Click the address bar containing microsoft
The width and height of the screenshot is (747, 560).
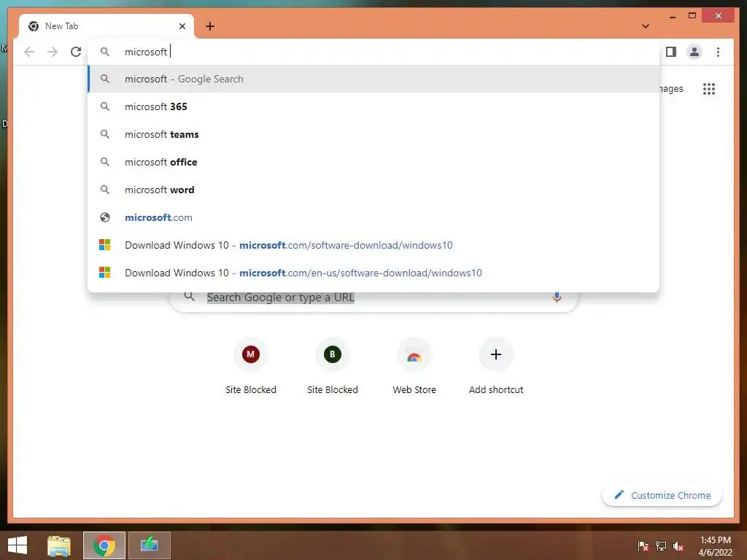click(x=374, y=52)
